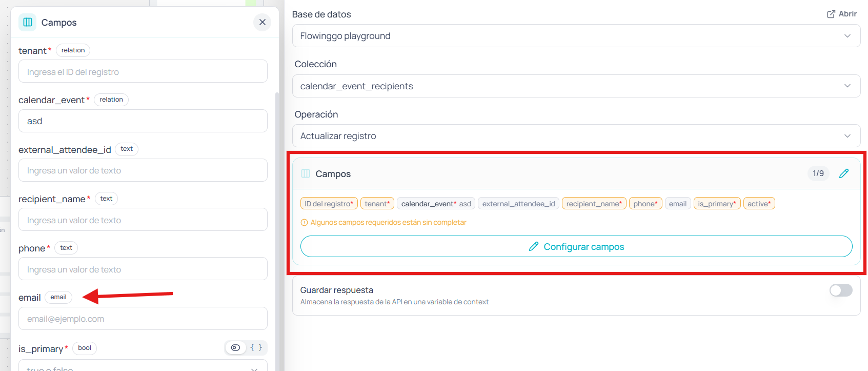Click the 'bool' badge beside is_primary
This screenshot has width=868, height=371.
click(85, 348)
